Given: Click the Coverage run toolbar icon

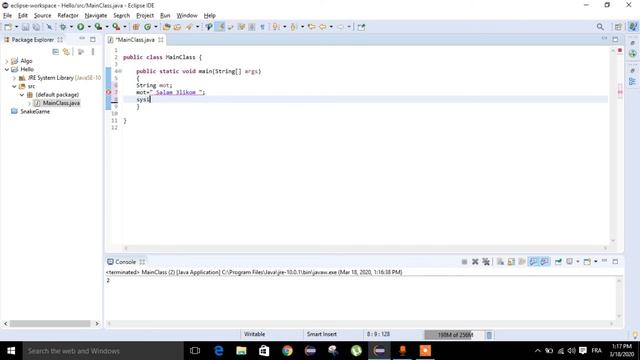Looking at the screenshot, I should pyautogui.click(x=98, y=27).
